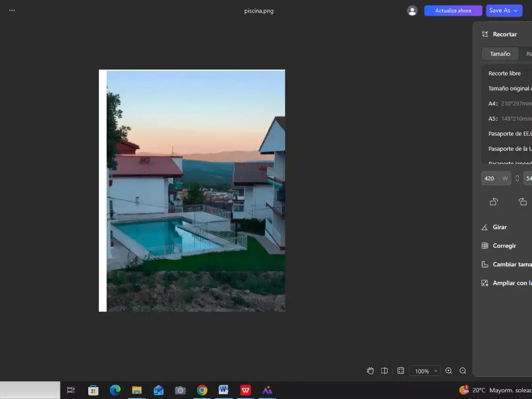Zoom in with the magnifier plus icon
The height and width of the screenshot is (399, 532).
pyautogui.click(x=449, y=371)
